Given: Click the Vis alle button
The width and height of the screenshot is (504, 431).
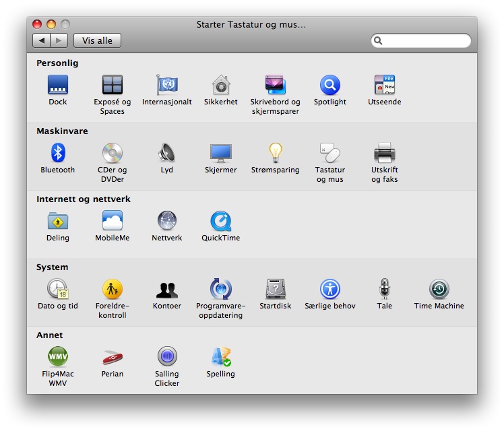Looking at the screenshot, I should [97, 41].
